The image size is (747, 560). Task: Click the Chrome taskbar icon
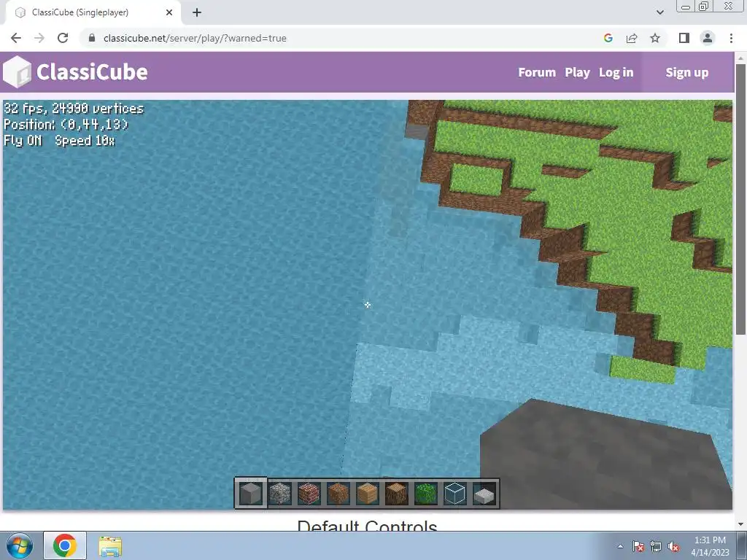point(65,545)
